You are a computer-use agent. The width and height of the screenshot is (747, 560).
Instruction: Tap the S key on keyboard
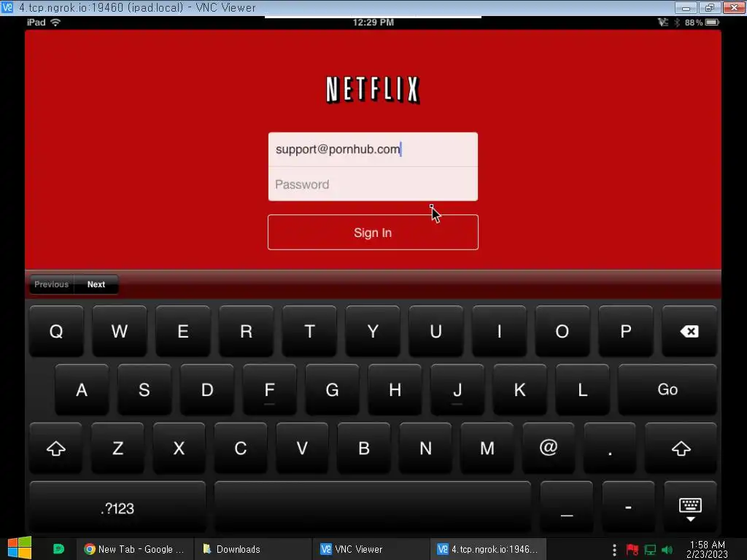pos(144,389)
